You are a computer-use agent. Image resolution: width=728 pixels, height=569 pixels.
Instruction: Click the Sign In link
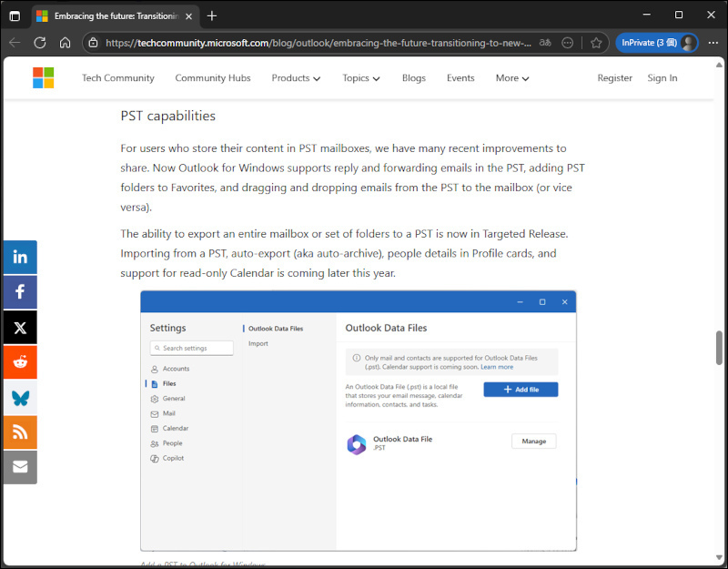(662, 78)
